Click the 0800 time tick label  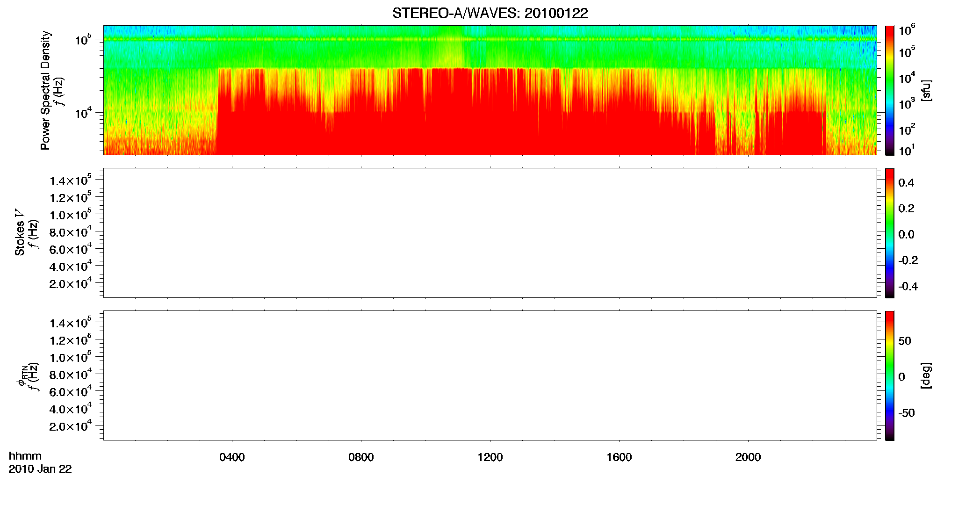[x=361, y=457]
